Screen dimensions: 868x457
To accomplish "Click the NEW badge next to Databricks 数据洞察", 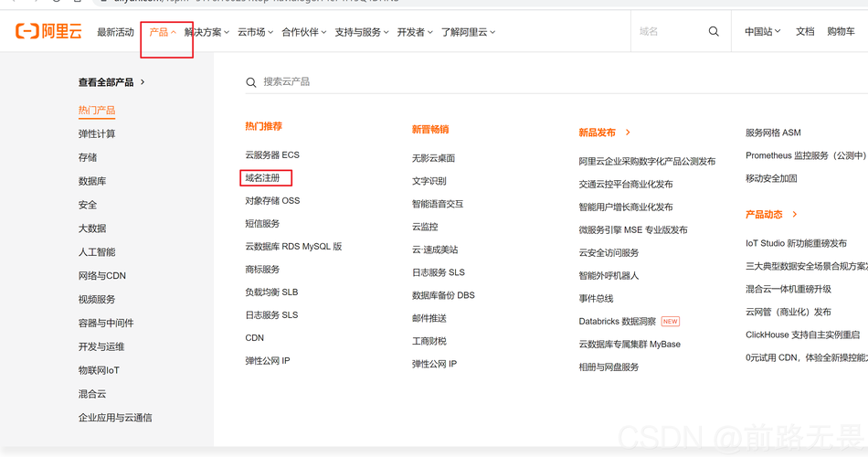I will coord(671,322).
